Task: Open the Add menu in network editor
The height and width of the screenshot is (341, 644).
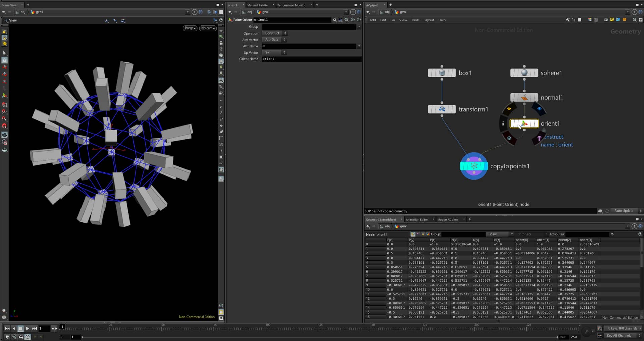Action: point(372,20)
